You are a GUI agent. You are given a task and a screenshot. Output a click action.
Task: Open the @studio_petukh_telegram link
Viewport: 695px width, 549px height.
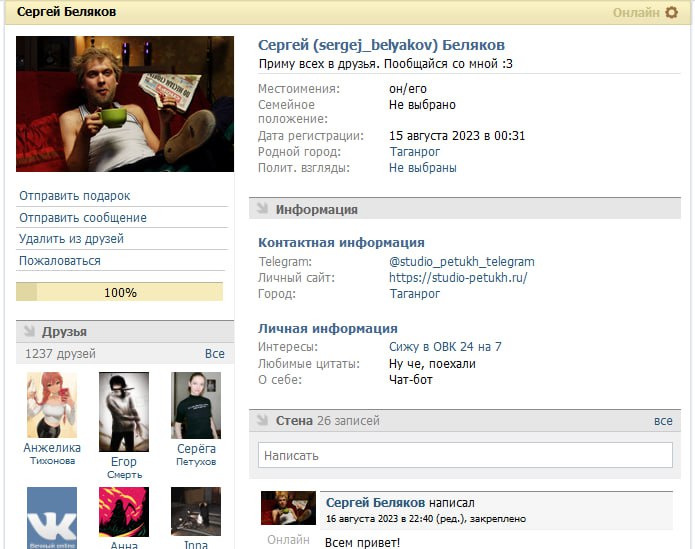click(x=461, y=261)
